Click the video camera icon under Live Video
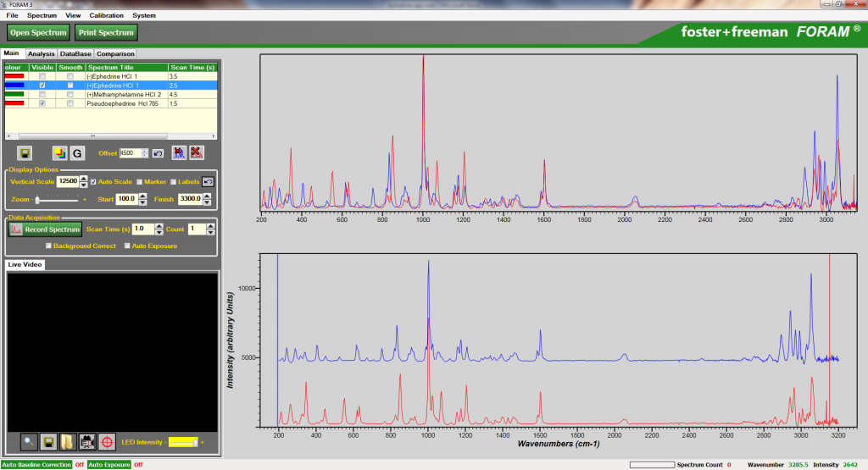The width and height of the screenshot is (868, 470). (87, 442)
